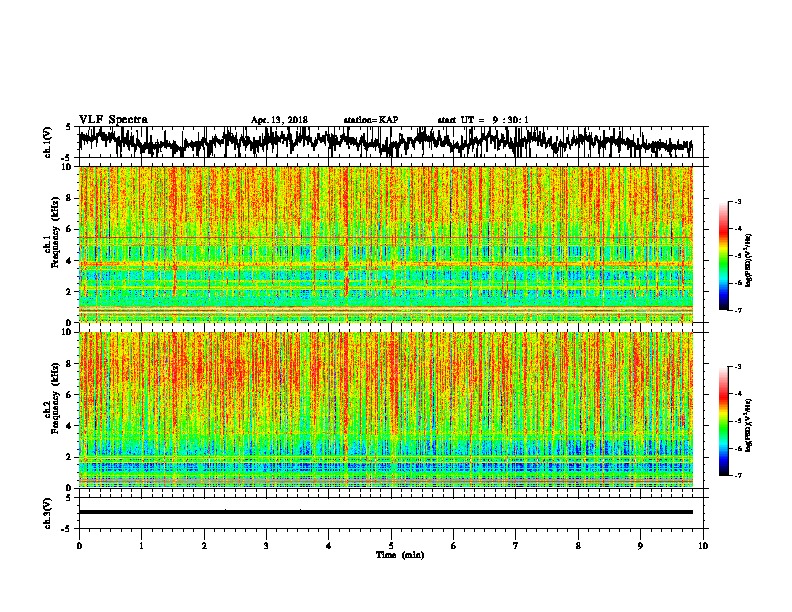
Task: Click time axis tick label "1"
Action: (x=141, y=545)
